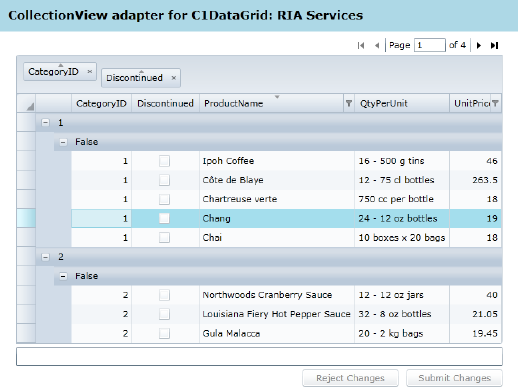Select the Chartreuse verte cell

[277, 199]
